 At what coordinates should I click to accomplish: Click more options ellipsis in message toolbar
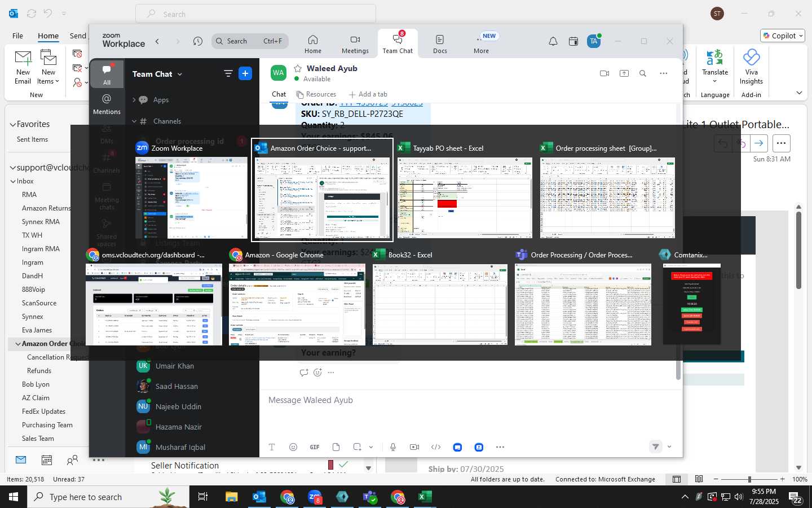(x=500, y=447)
